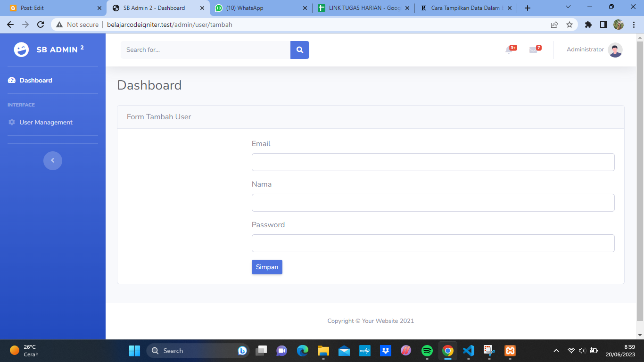The height and width of the screenshot is (362, 644).
Task: Click the SB Admin smiley logo icon
Action: [x=21, y=49]
